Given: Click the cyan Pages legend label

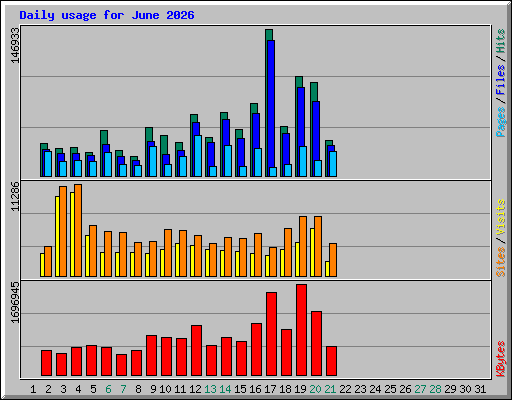Looking at the screenshot, I should tap(500, 122).
